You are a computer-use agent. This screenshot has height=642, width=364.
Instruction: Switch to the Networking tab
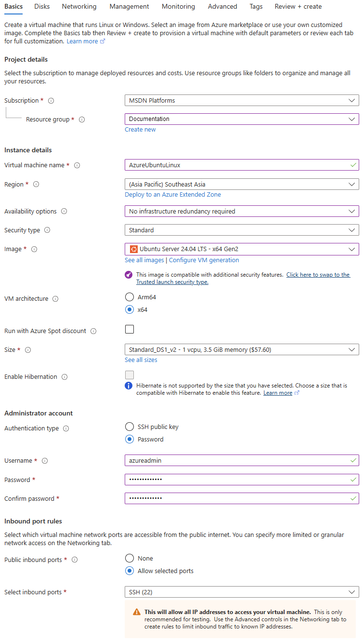pos(79,7)
